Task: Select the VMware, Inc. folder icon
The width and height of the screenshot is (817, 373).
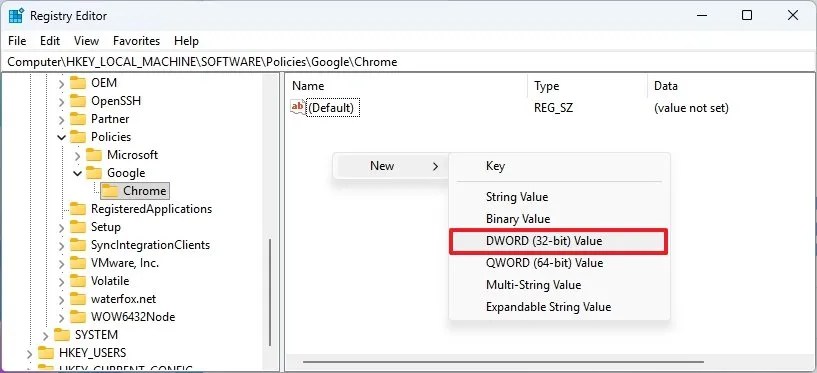Action: pyautogui.click(x=78, y=263)
